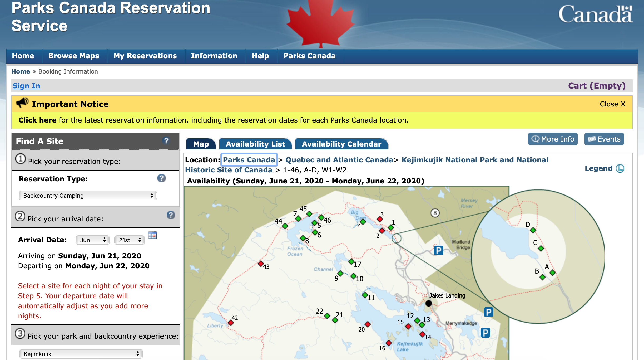Select red unavailable campsite marker 2

point(382,231)
